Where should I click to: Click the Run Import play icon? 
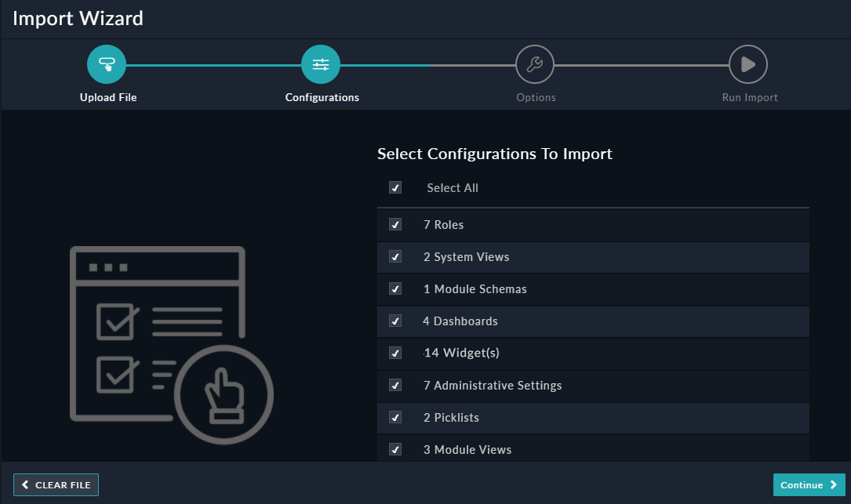[x=748, y=64]
